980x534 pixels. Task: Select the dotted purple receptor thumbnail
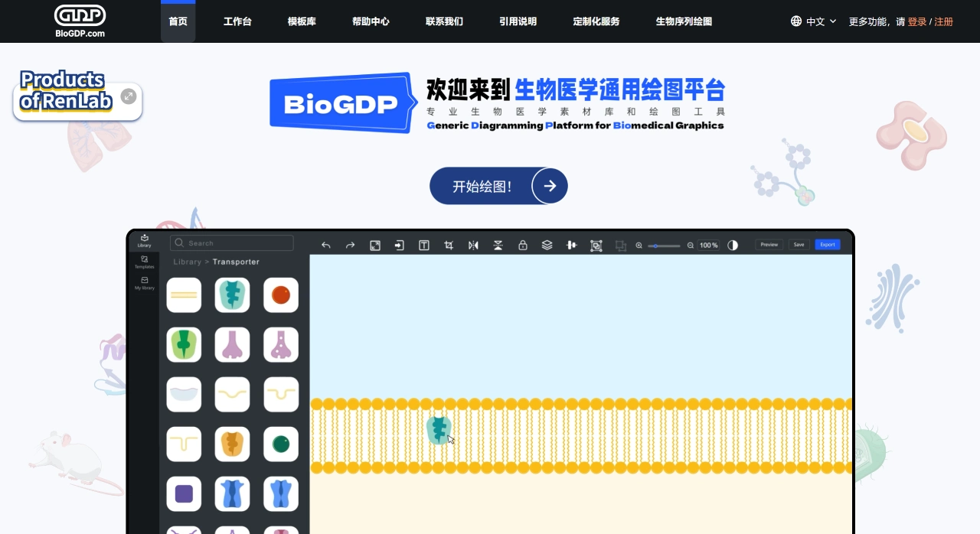click(280, 345)
